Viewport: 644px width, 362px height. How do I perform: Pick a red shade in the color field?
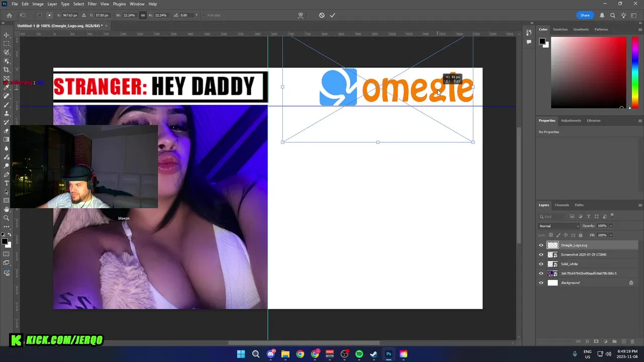click(x=589, y=72)
